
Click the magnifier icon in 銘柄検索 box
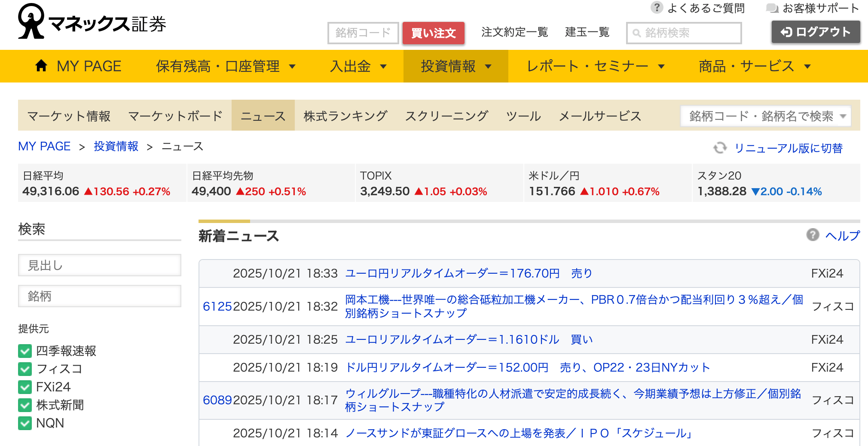click(x=637, y=33)
